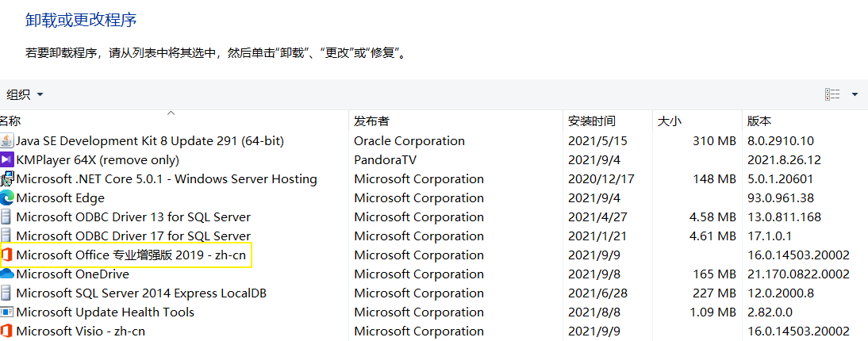Select Microsoft Visio - zh-cn entry
The height and width of the screenshot is (341, 868).
tap(81, 331)
